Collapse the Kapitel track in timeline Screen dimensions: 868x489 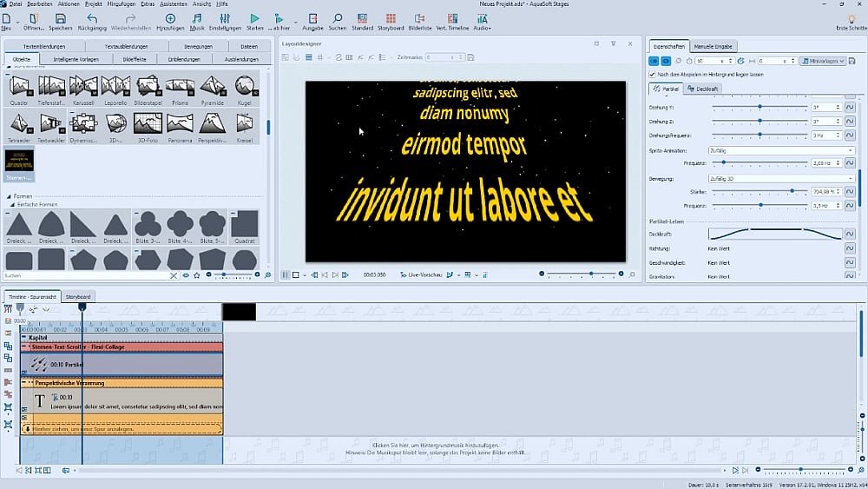[24, 337]
